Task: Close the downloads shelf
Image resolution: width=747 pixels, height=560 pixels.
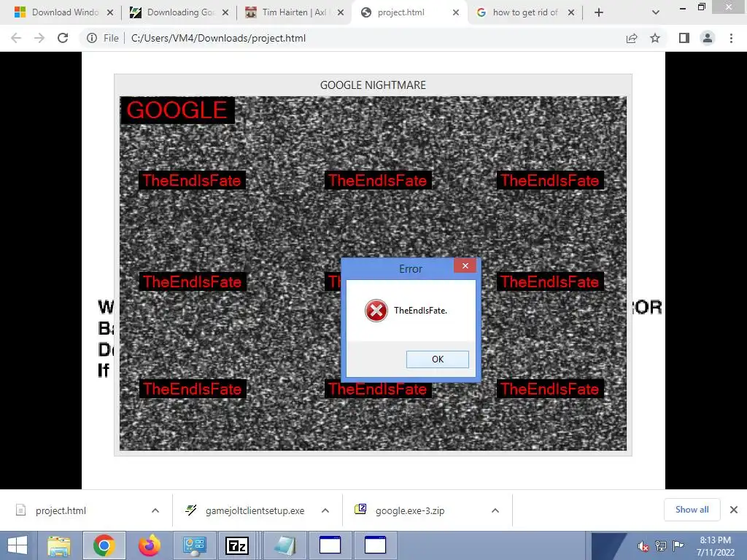Action: coord(734,510)
